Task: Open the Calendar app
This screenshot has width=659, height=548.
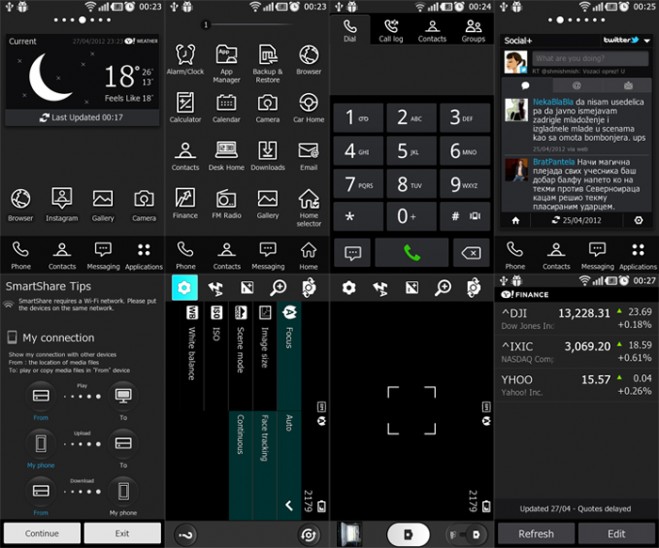Action: (x=226, y=107)
